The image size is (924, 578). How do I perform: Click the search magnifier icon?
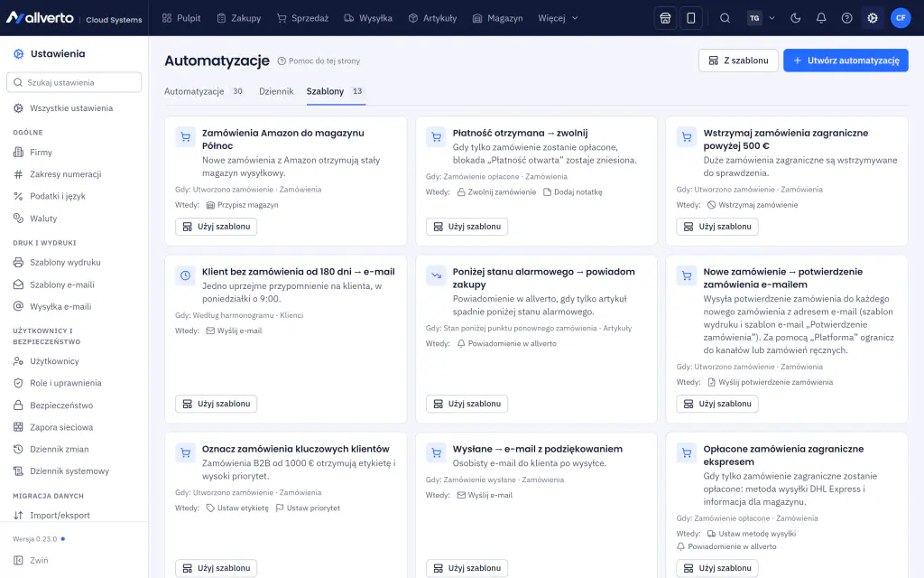pos(725,18)
